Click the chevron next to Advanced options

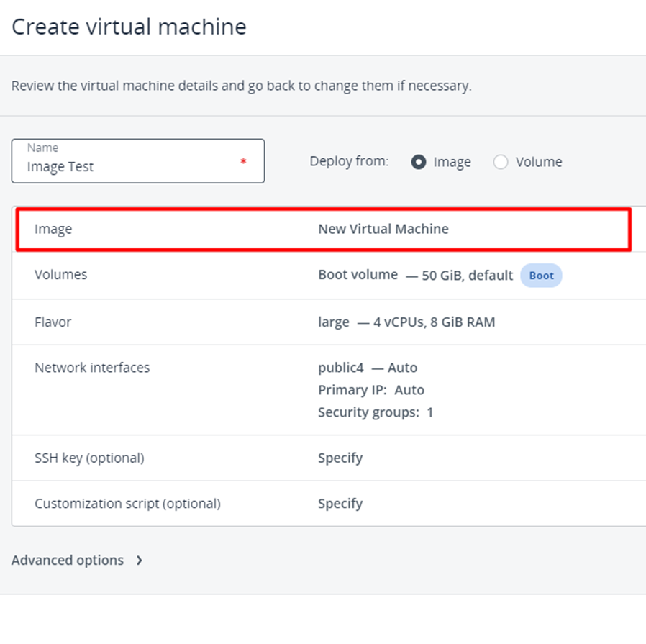click(x=139, y=561)
